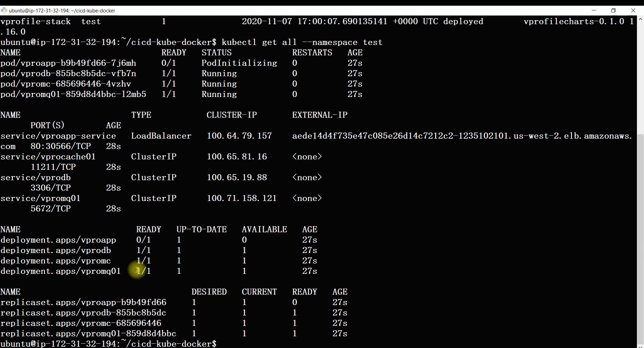Image resolution: width=644 pixels, height=348 pixels.
Task: Select pod/vprodb-855bc8b5dc-vfb7n text
Action: coord(68,73)
